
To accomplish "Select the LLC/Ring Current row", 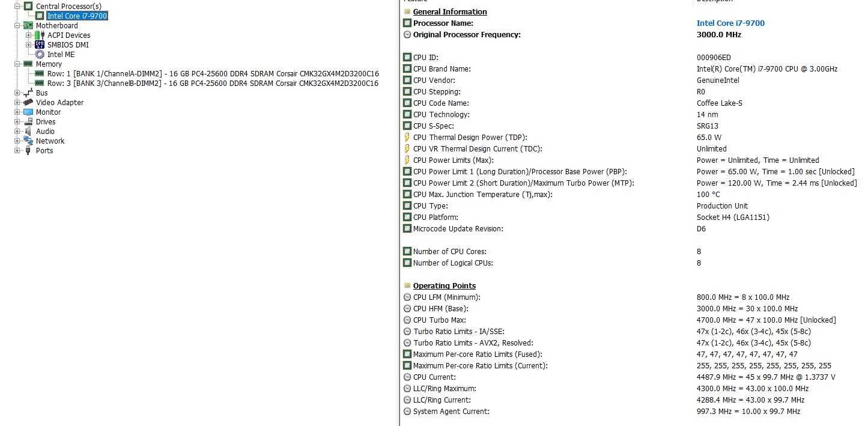I will tap(634, 400).
